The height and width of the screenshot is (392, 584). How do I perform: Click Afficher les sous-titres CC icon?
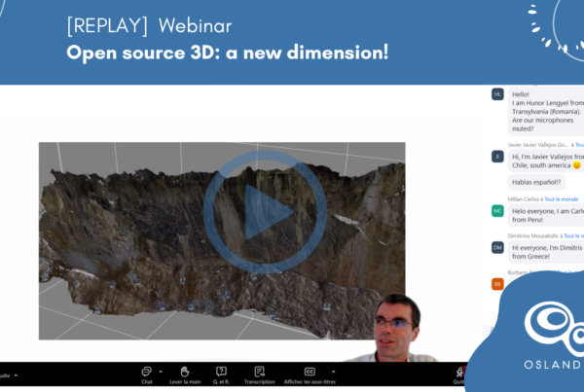(310, 372)
